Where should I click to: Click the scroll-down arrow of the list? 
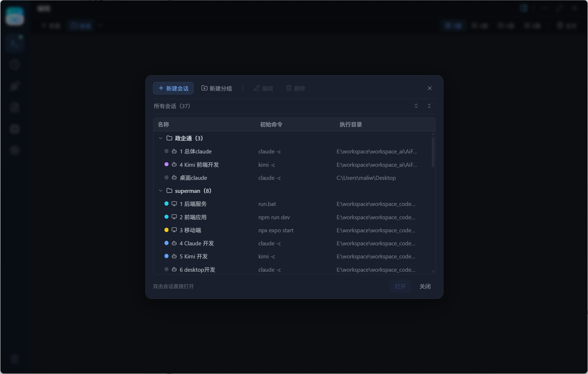(x=433, y=271)
